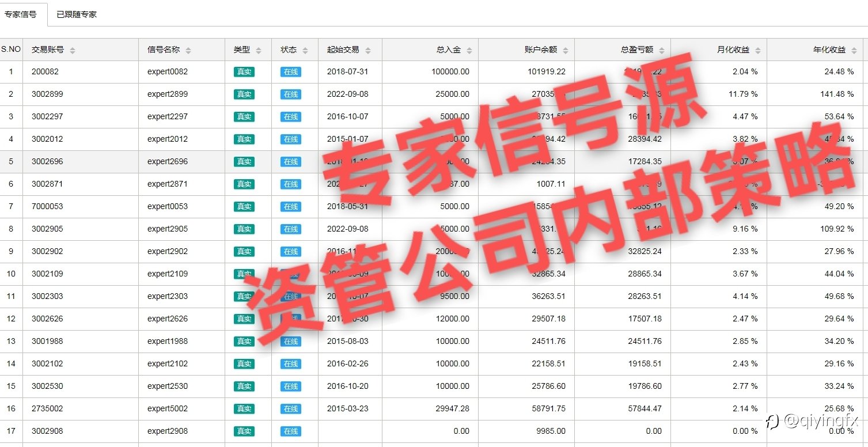Select signal name expert1988
Screen dimensions: 868x447
[168, 342]
